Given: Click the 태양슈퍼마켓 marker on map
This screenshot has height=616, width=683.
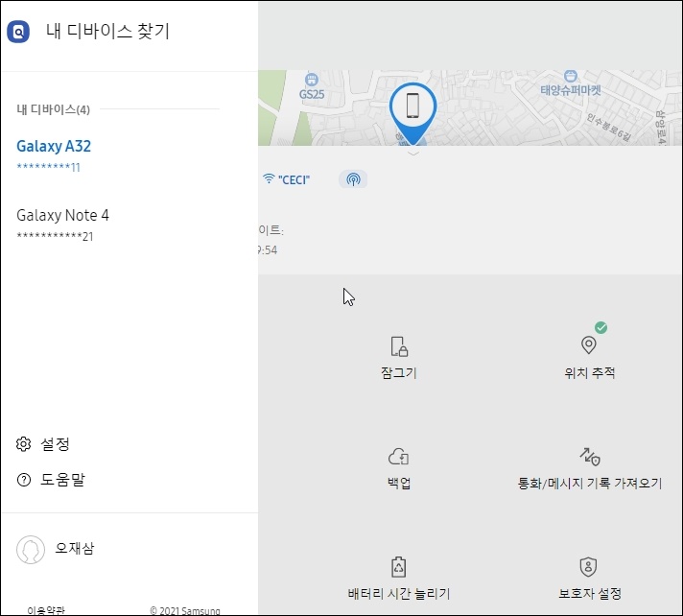Looking at the screenshot, I should point(570,84).
